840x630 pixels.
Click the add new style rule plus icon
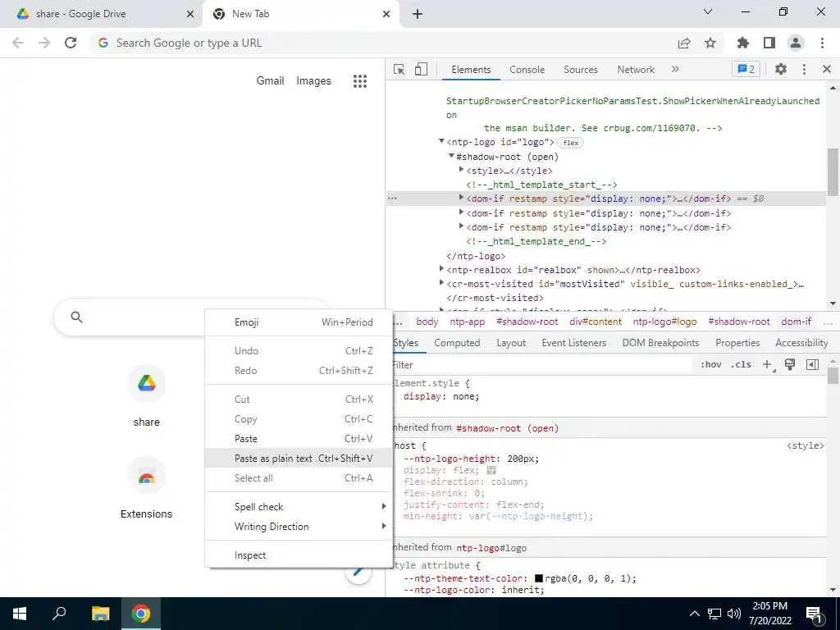(x=767, y=365)
